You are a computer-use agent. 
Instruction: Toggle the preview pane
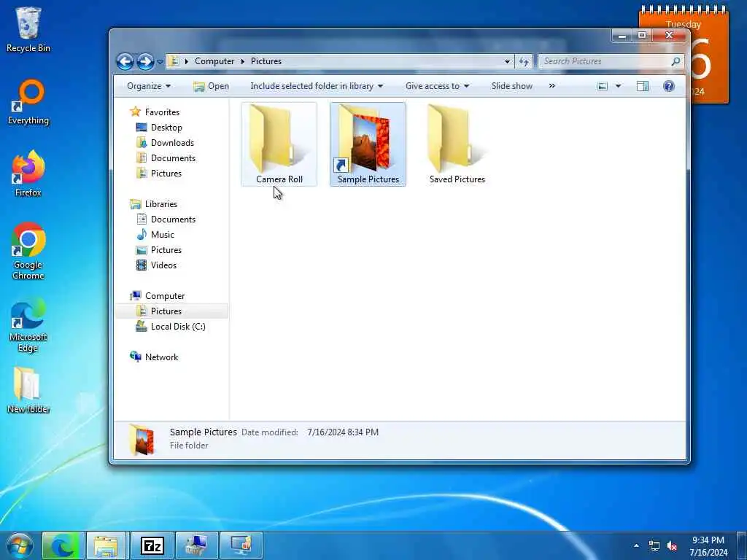[643, 86]
